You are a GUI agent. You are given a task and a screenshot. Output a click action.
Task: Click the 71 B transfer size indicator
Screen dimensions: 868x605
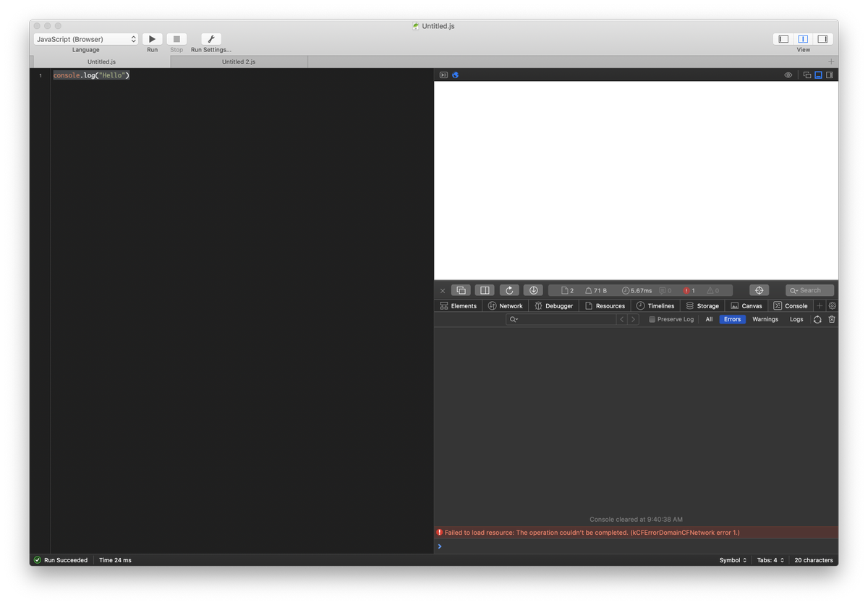(x=596, y=290)
